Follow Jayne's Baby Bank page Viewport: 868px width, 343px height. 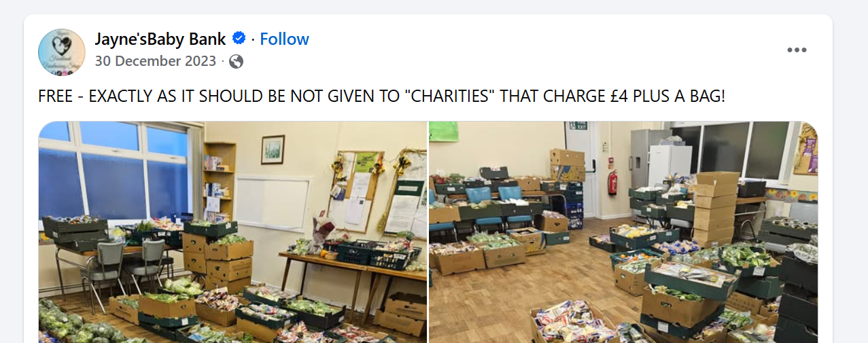click(x=284, y=39)
